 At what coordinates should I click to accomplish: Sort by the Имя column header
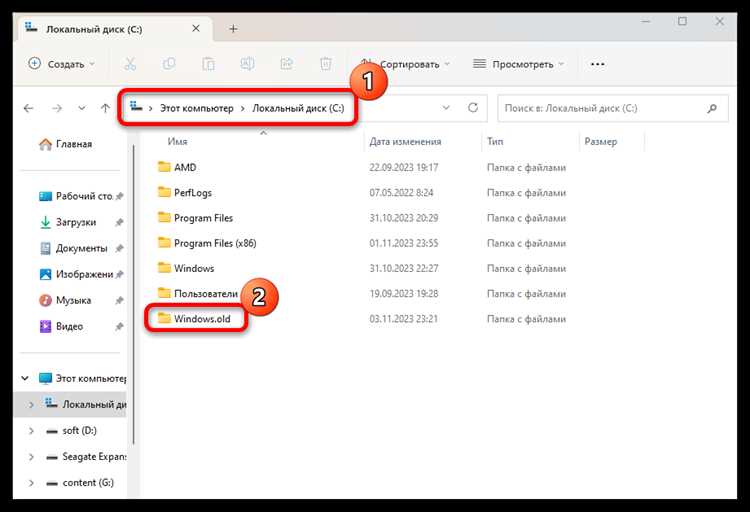[177, 141]
